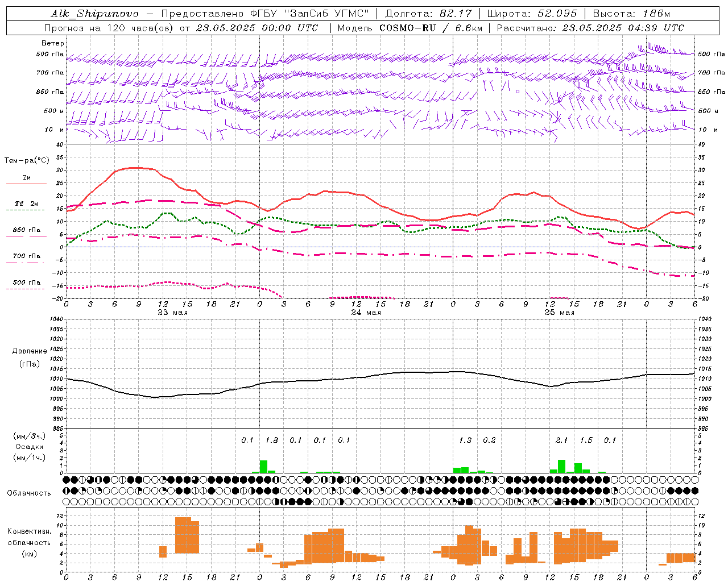
Task: Click the tallest green precipitation bar under 2.1
Action: [x=562, y=466]
